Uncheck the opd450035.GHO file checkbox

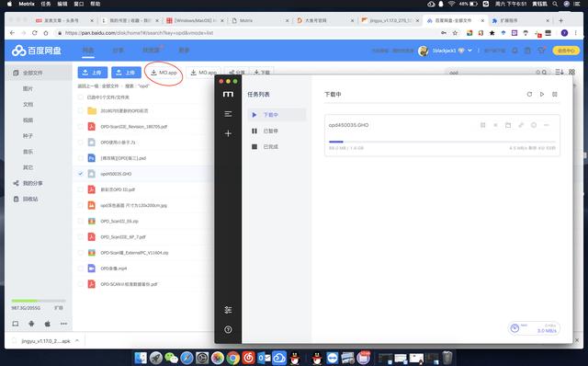[x=80, y=174]
